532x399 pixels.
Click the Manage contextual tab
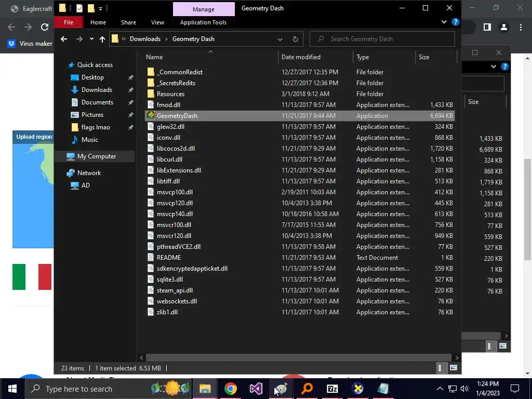tap(204, 9)
